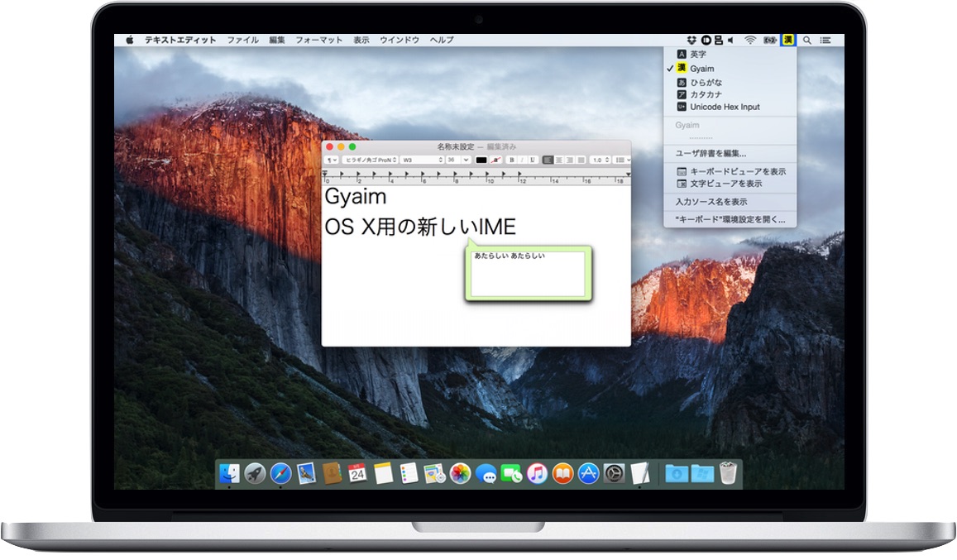The image size is (957, 560).
Task: Select 英字 input source
Action: 730,55
